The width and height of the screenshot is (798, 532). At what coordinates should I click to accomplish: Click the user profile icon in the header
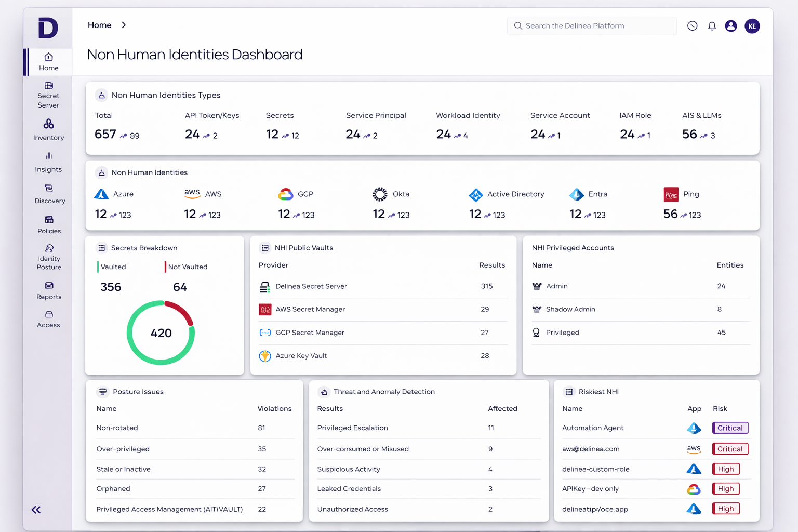click(x=731, y=25)
